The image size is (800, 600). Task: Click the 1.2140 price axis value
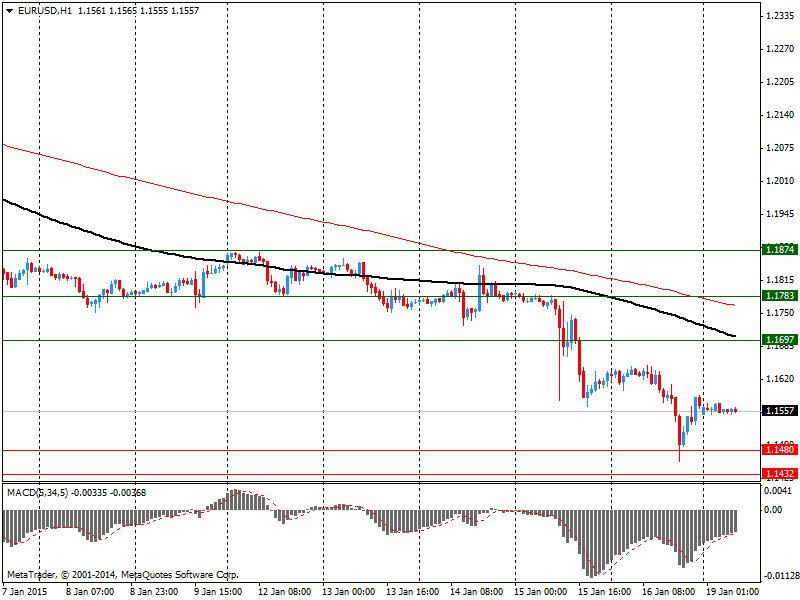coord(780,115)
